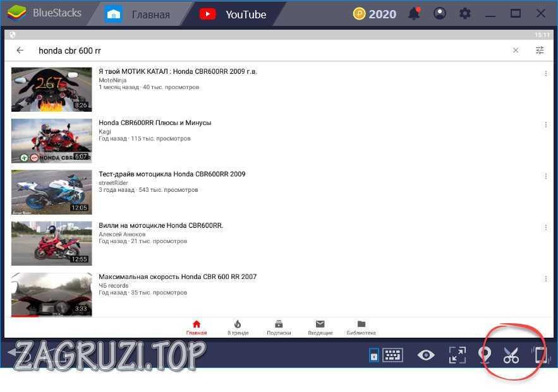Click the ЧБ records channel name

coord(114,285)
